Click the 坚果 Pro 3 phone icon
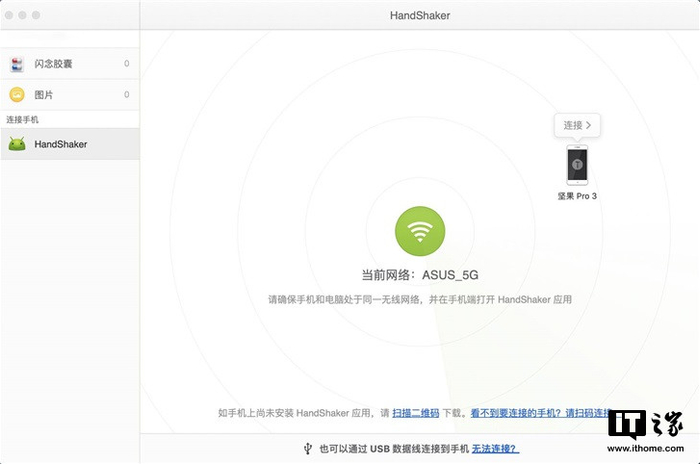Screen dimensions: 700x464 tap(577, 165)
